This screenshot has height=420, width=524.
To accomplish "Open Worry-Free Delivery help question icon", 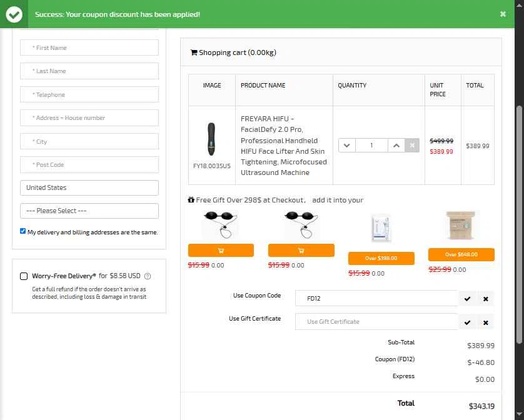I will pos(148,276).
